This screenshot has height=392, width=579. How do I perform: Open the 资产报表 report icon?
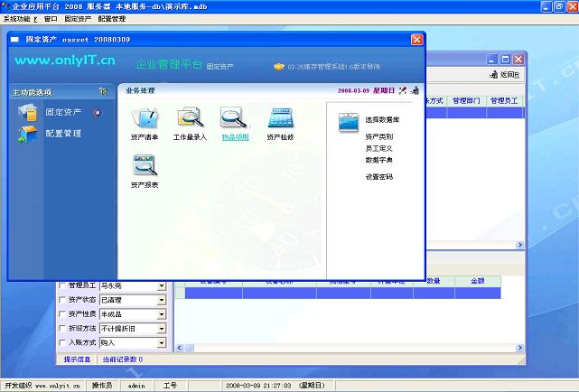pos(145,165)
